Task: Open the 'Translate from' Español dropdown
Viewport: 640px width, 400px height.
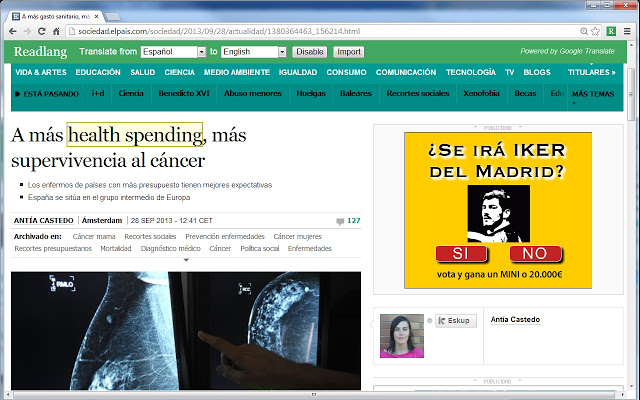Action: [x=173, y=52]
